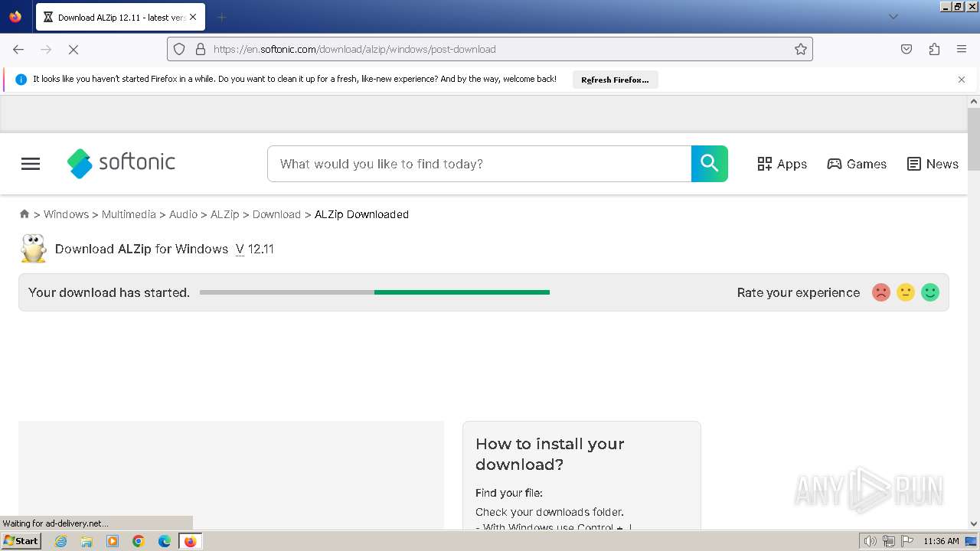
Task: List all tabs dropdown
Action: point(893,17)
